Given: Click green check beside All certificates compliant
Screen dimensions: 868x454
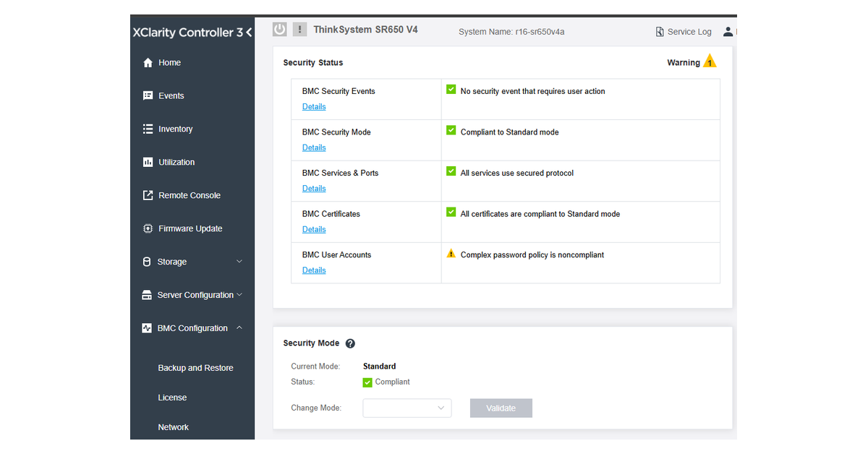Looking at the screenshot, I should [x=451, y=213].
